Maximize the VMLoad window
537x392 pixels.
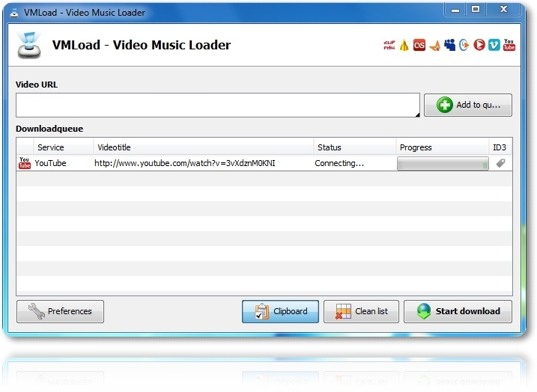pyautogui.click(x=476, y=10)
